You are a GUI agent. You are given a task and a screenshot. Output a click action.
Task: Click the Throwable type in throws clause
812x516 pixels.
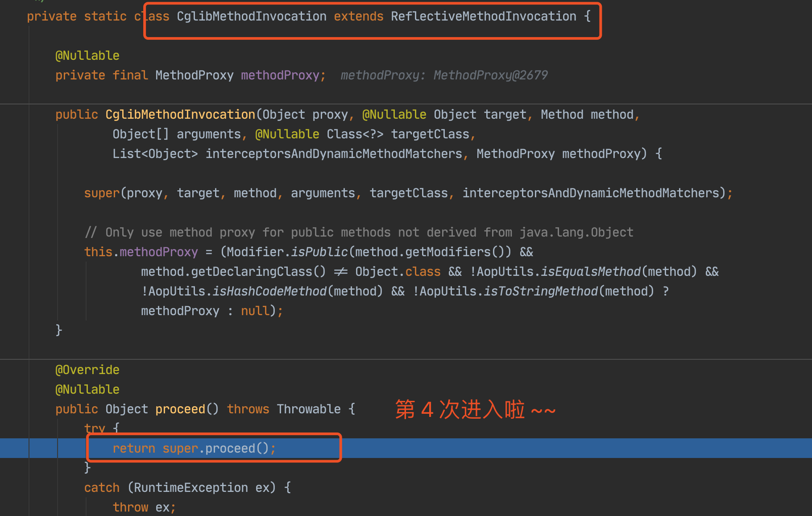309,409
